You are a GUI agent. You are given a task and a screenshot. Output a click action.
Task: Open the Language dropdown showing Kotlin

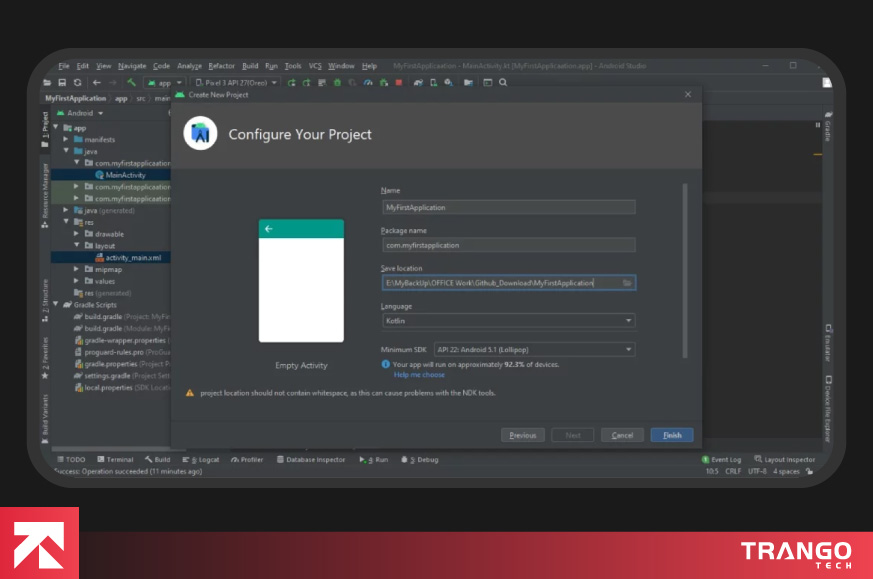pos(511,320)
